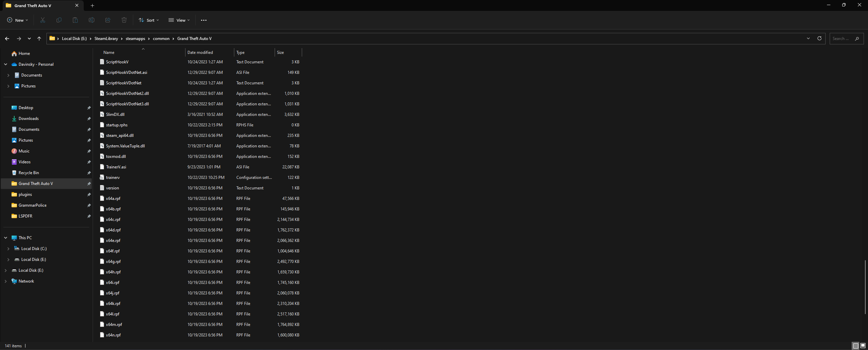Sort files by the Name column
Viewport: 868px width, 350px height.
pyautogui.click(x=143, y=53)
